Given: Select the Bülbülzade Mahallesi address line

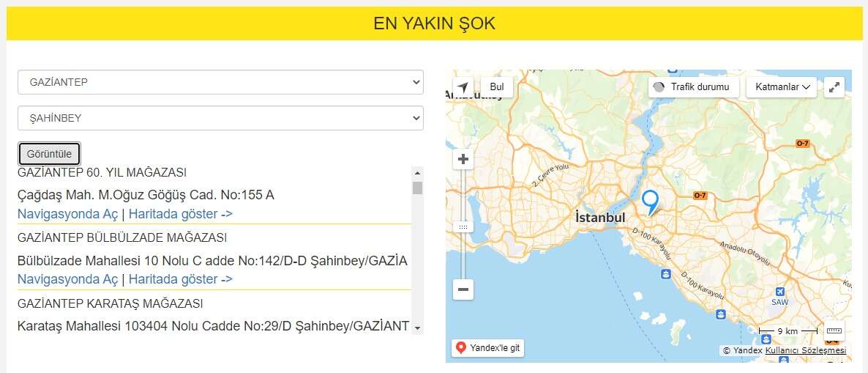Looking at the screenshot, I should pyautogui.click(x=212, y=261).
